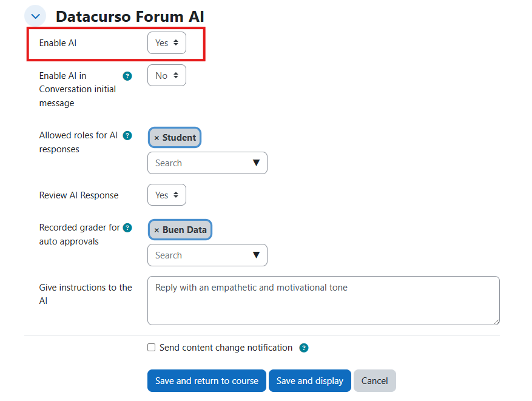This screenshot has width=532, height=401.
Task: Set Enable AI in Conversation initial message to Yes
Action: point(166,75)
